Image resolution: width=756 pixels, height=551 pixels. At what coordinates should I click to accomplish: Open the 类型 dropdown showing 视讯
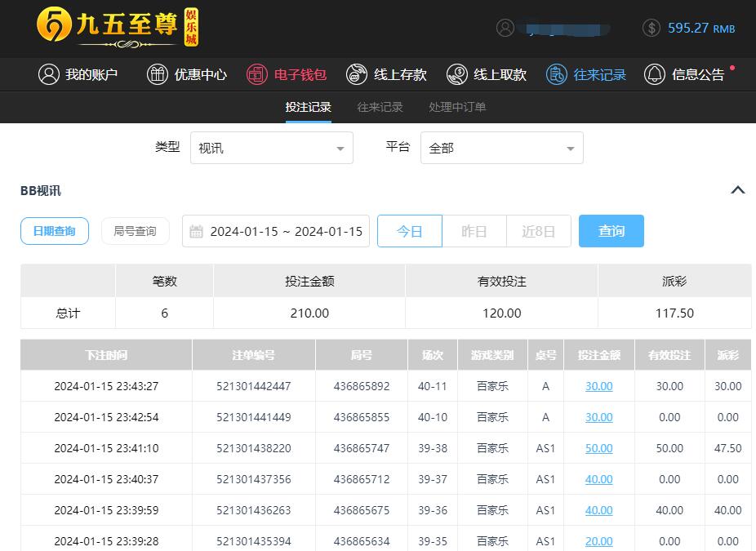coord(271,149)
